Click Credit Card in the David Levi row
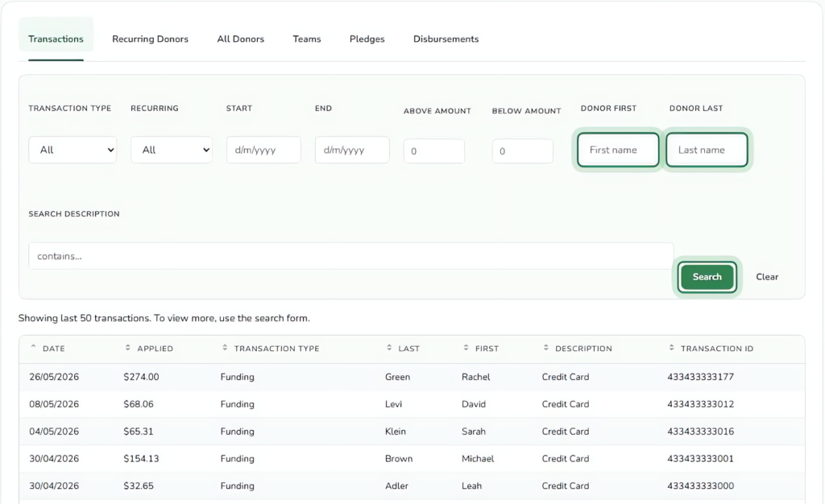Image resolution: width=825 pixels, height=504 pixels. [x=566, y=404]
